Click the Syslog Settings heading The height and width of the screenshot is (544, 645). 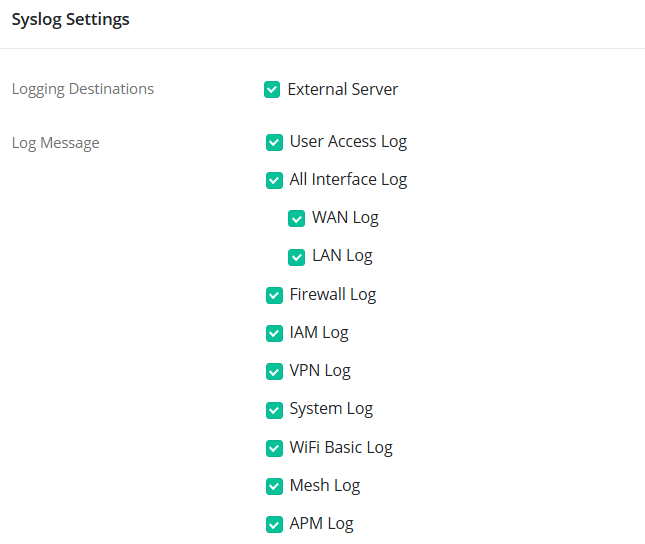point(70,20)
